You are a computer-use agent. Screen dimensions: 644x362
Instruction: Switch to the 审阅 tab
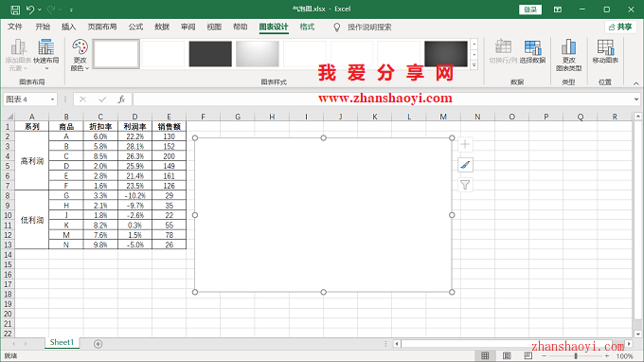pyautogui.click(x=188, y=27)
